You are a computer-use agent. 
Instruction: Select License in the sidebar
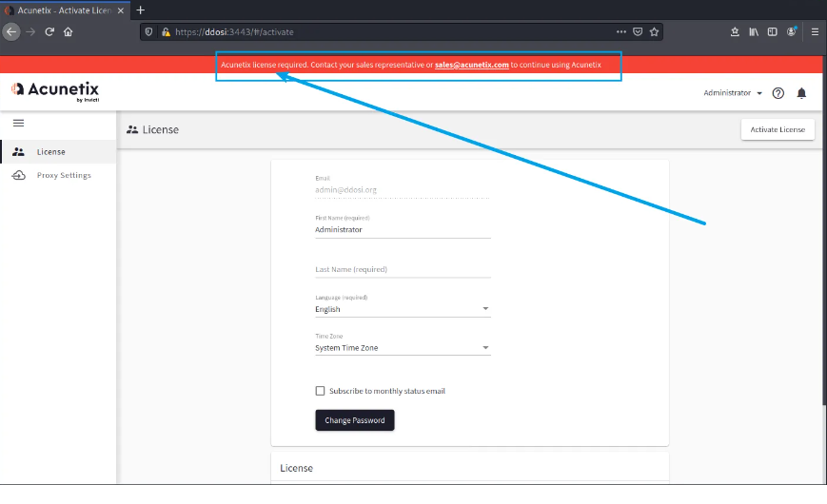click(58, 152)
